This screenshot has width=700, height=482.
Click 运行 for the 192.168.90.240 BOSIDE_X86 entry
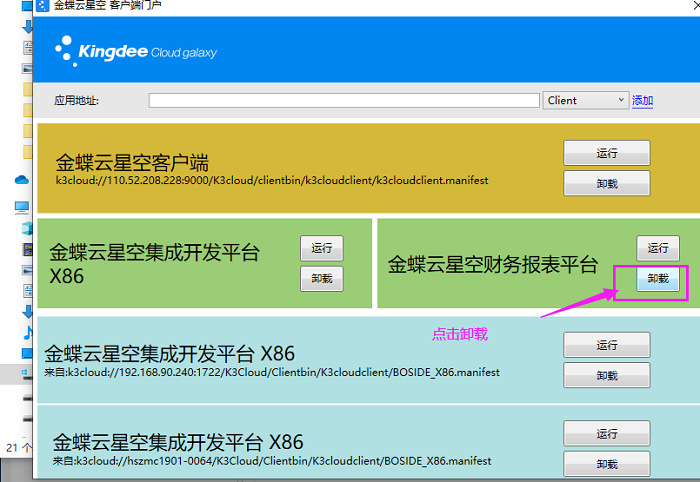click(607, 345)
